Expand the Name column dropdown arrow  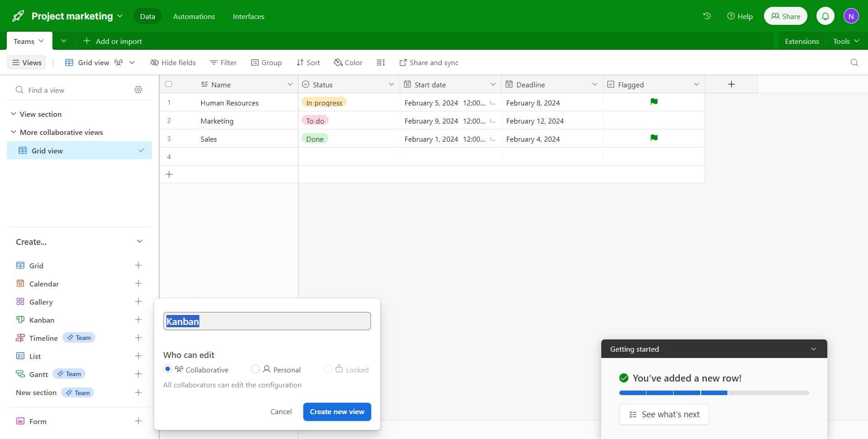(290, 85)
